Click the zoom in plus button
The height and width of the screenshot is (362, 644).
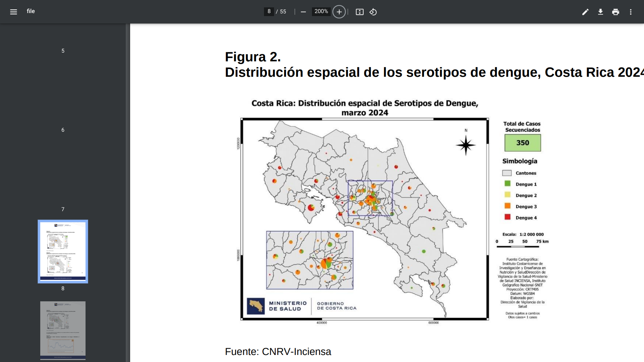(339, 12)
